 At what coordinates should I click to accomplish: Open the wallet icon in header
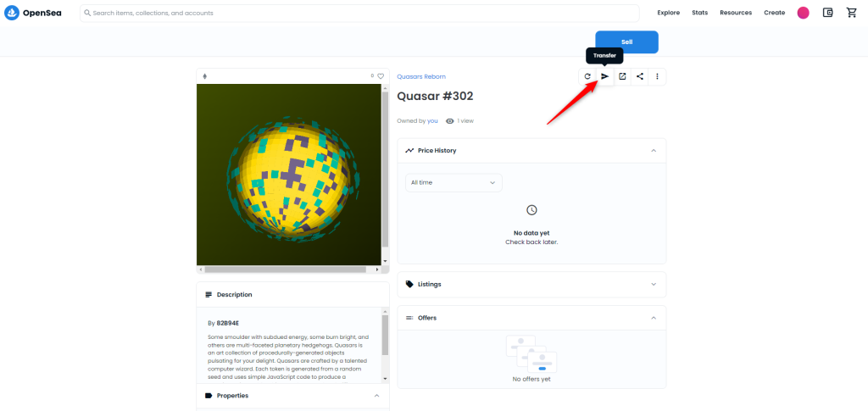(828, 13)
